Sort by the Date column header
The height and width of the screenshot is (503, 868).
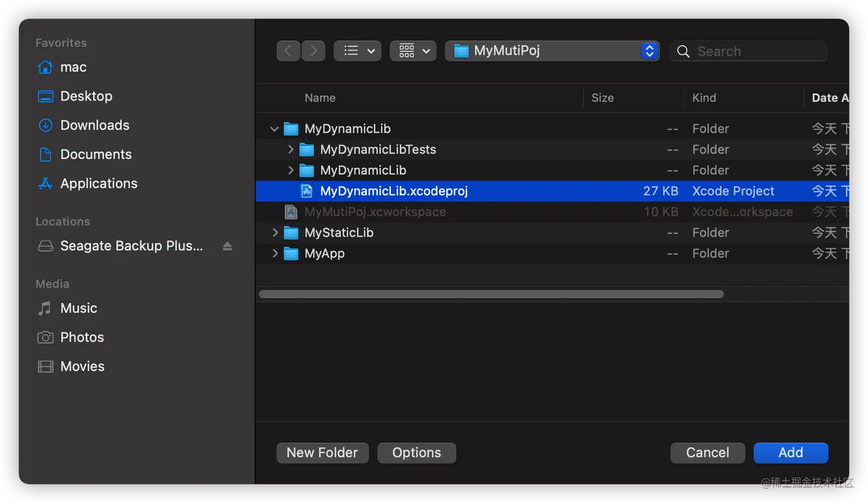830,98
